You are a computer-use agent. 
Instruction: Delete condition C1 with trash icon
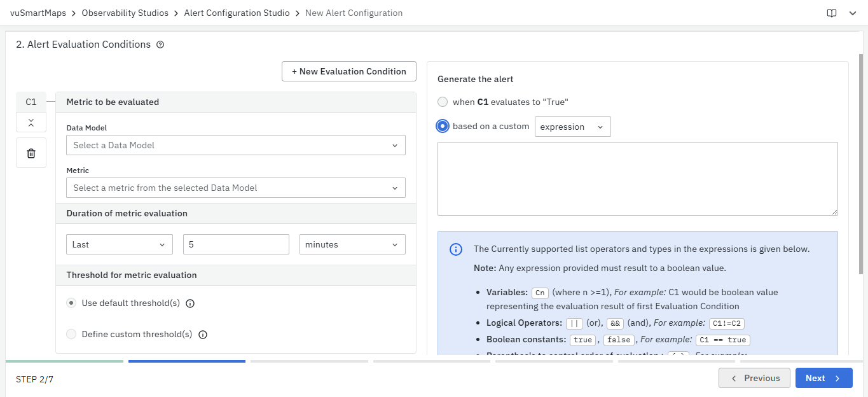pos(31,153)
